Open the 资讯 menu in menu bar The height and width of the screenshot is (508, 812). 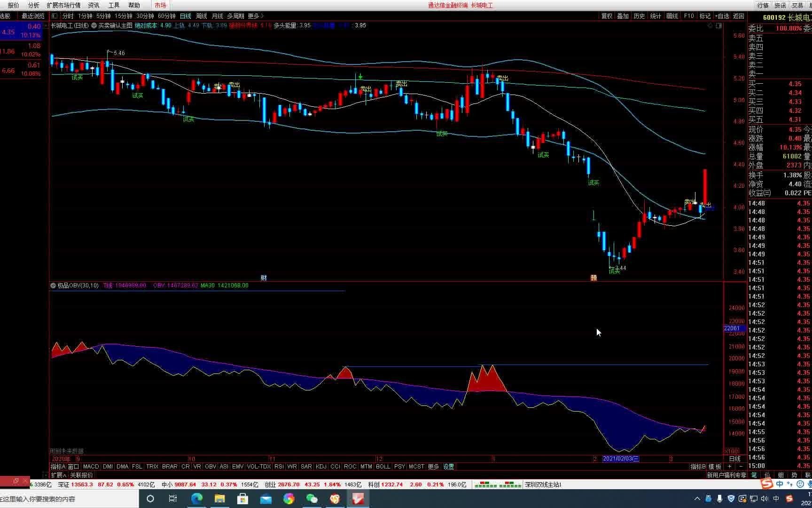click(x=94, y=5)
